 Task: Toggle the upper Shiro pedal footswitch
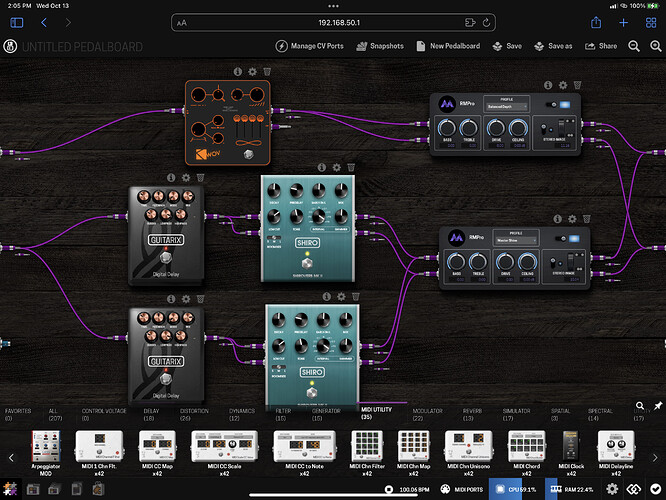[x=308, y=264]
